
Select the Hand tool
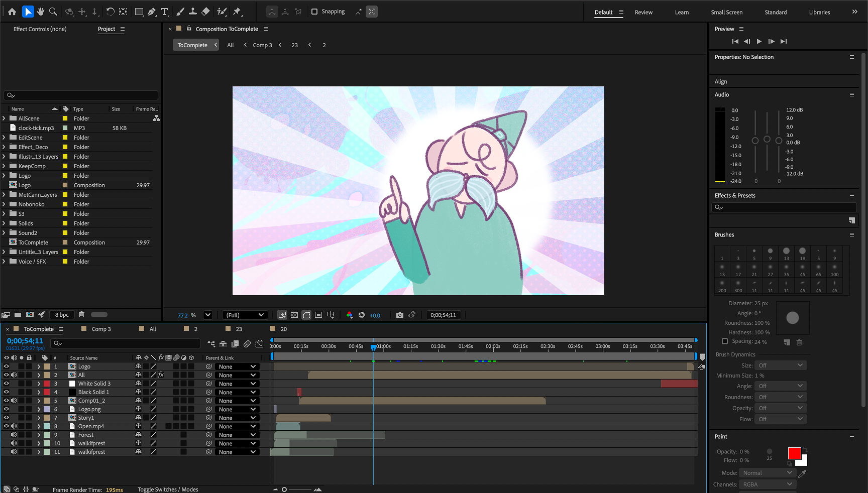(40, 12)
